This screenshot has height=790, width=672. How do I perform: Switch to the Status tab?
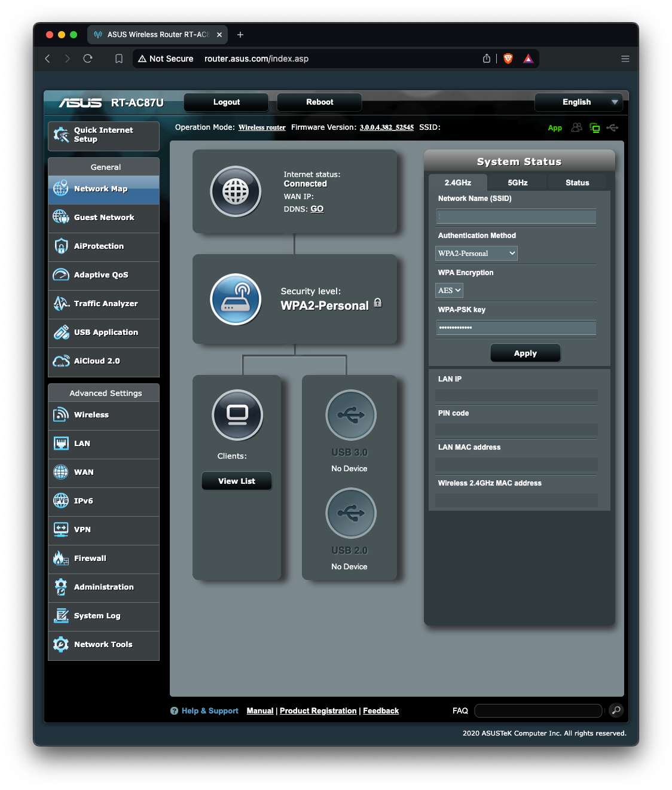click(x=578, y=183)
